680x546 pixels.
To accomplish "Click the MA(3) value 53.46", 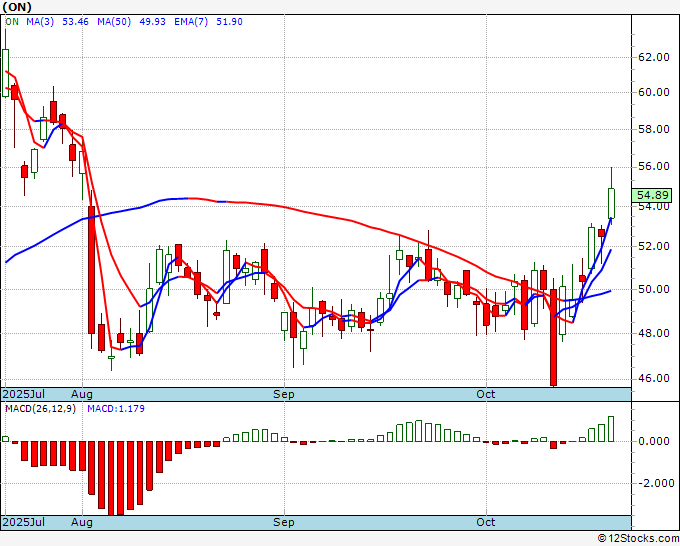I will pos(75,22).
